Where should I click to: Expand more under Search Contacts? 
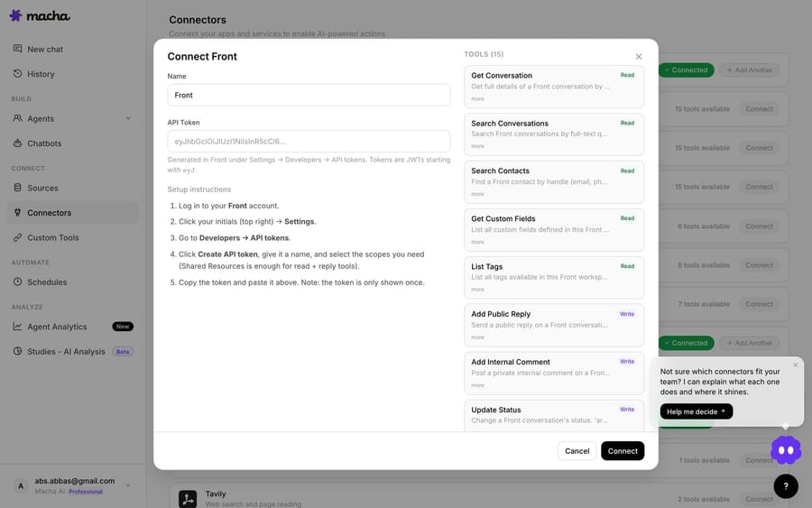(477, 194)
